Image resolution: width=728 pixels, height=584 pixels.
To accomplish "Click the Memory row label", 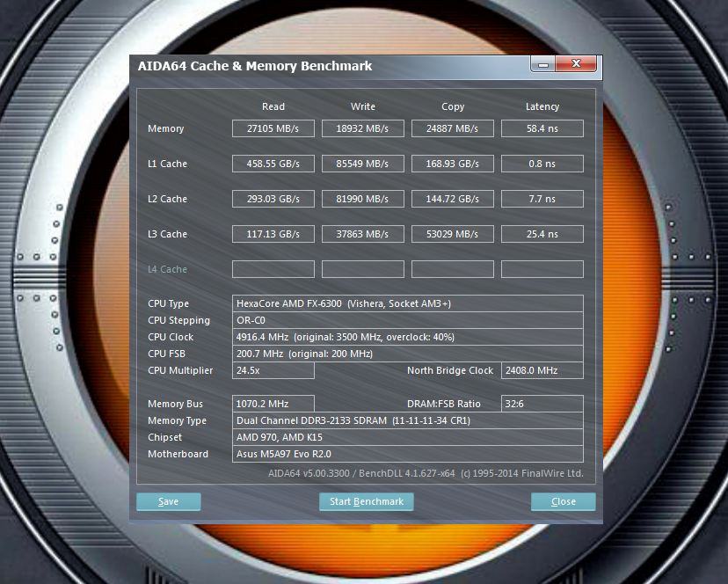I will pos(166,128).
